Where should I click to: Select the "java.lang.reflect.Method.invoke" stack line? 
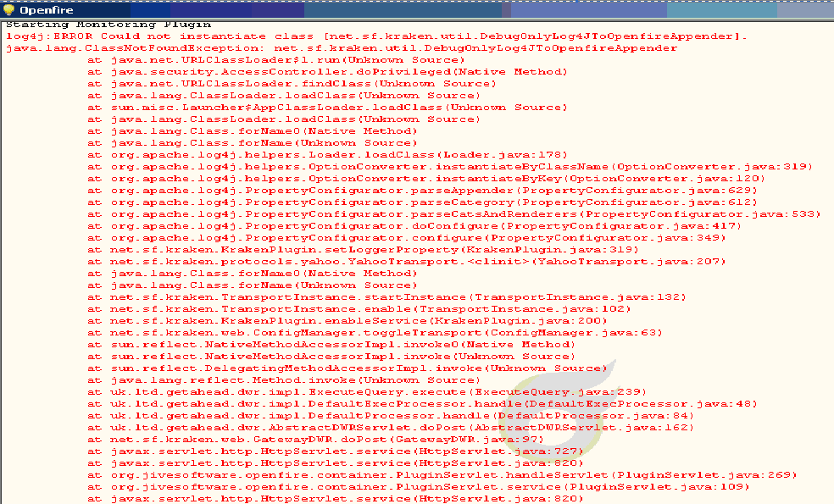coord(284,380)
